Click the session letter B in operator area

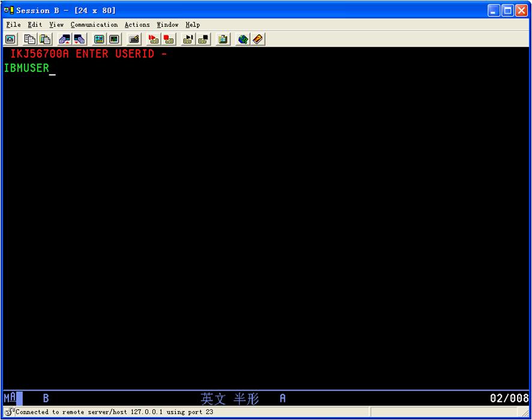click(x=46, y=398)
